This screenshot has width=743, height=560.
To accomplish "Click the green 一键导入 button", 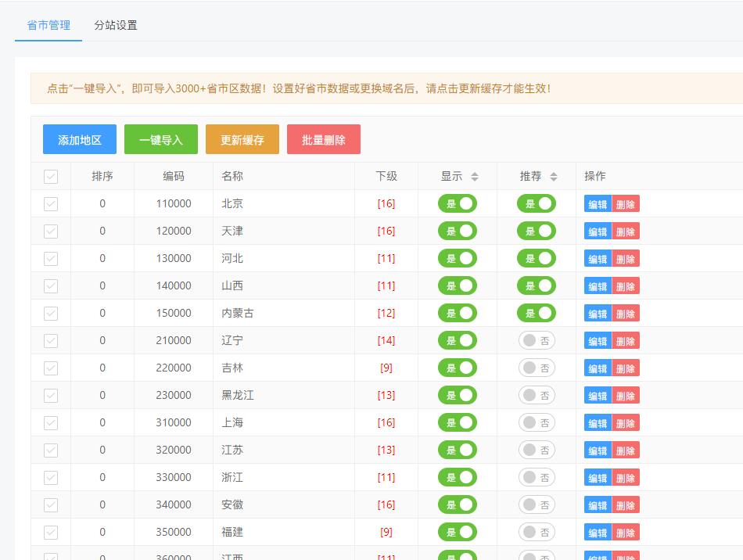I will coord(161,139).
